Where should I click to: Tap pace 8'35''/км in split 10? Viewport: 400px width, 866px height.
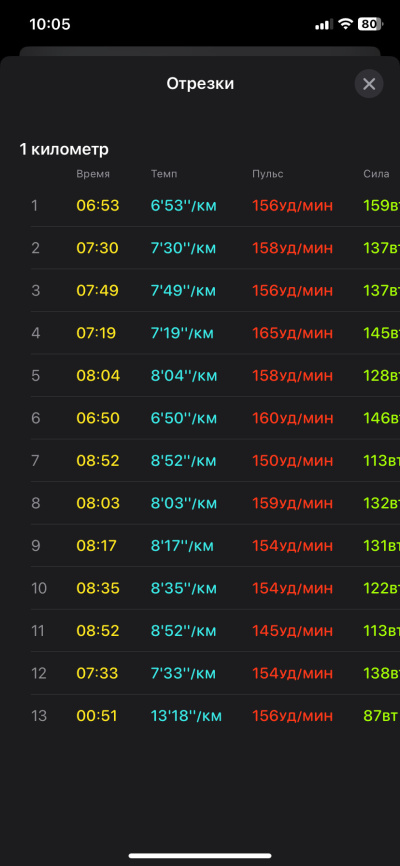pyautogui.click(x=184, y=588)
